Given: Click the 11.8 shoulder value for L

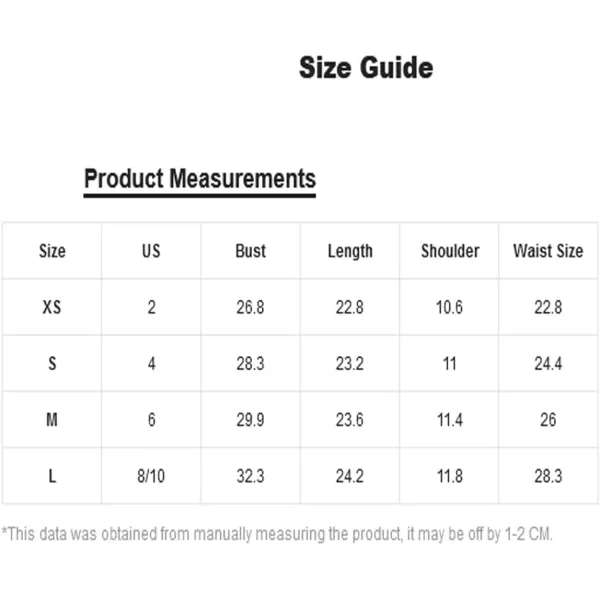Looking at the screenshot, I should [x=450, y=476].
